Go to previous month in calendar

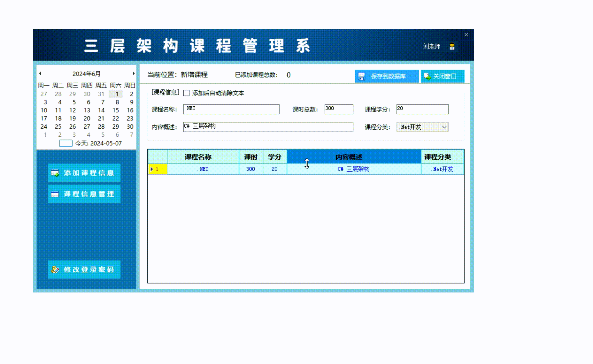(x=40, y=73)
